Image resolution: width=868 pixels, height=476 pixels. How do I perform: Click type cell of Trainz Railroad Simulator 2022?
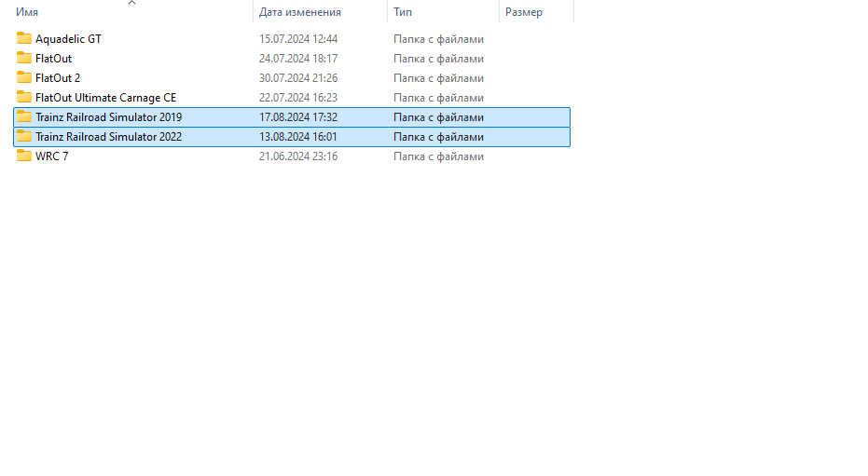point(438,137)
